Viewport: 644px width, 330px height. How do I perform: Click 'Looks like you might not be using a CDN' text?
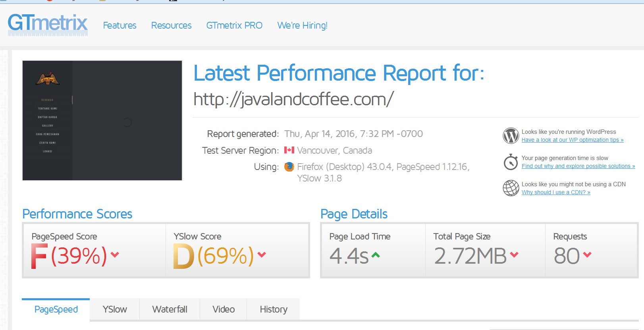574,184
